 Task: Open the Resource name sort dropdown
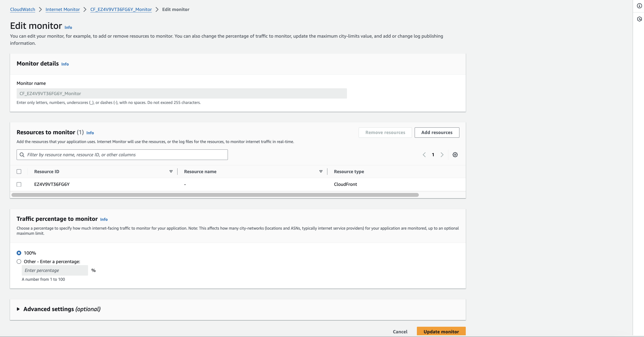tap(321, 171)
